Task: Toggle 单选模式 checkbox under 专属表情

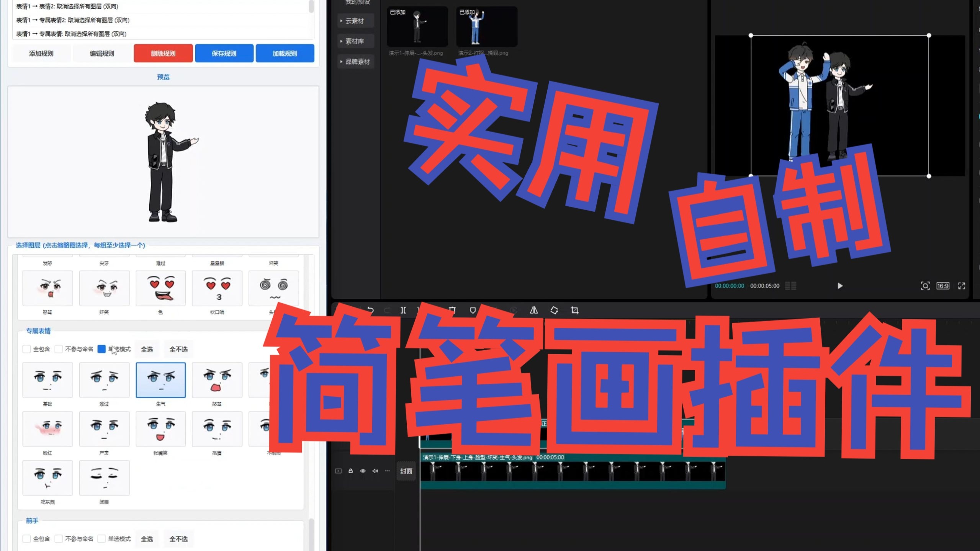Action: pyautogui.click(x=101, y=349)
